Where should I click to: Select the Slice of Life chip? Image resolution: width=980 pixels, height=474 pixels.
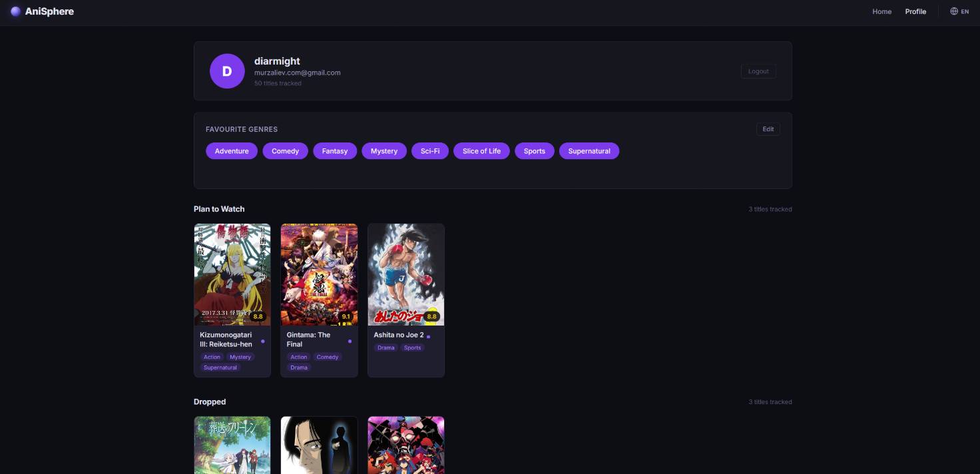click(x=481, y=151)
